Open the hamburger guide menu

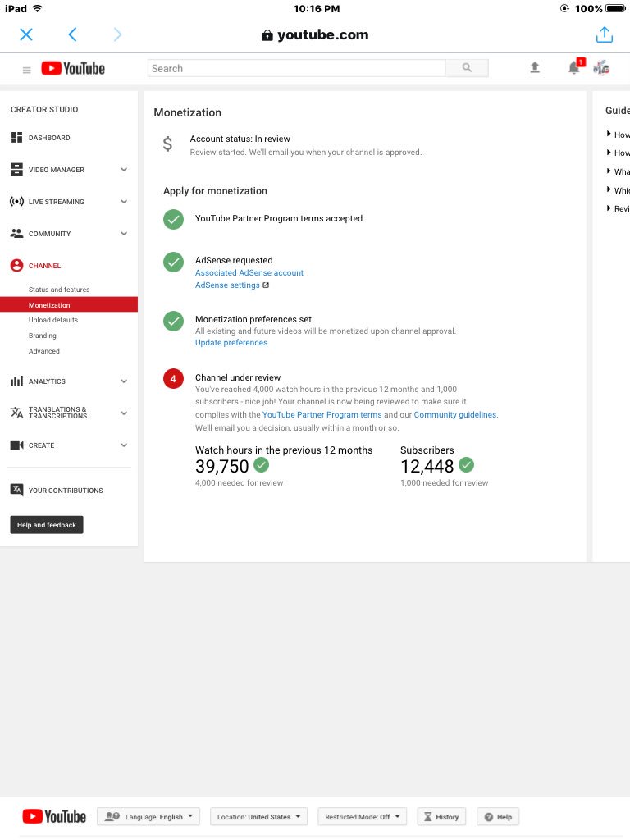pyautogui.click(x=27, y=70)
